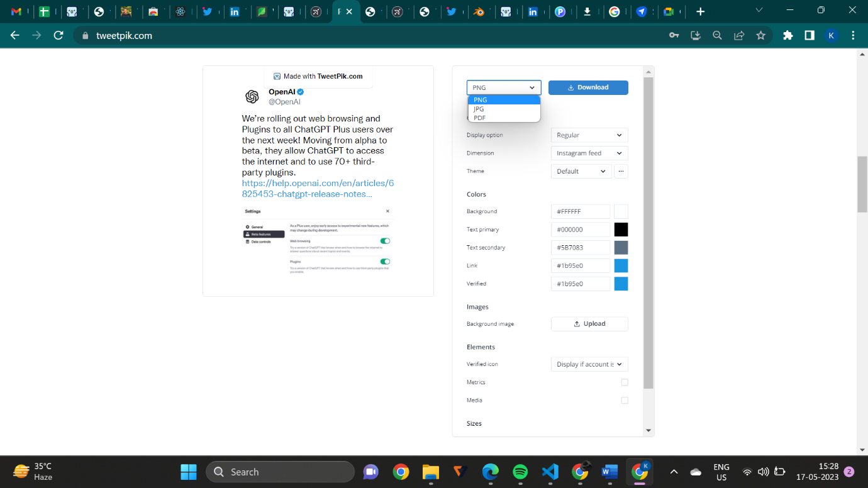
Task: Bookmark this page with the star
Action: 760,36
